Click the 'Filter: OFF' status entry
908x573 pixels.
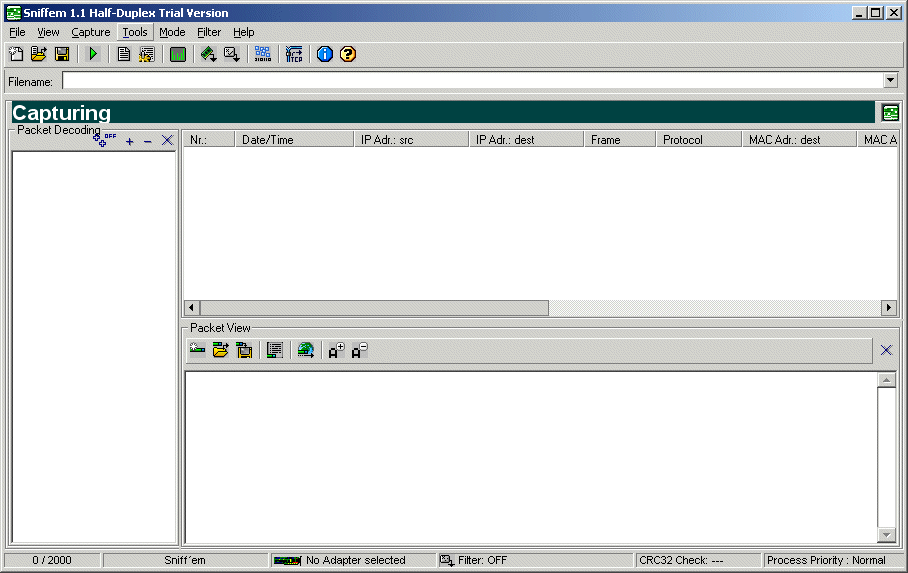point(482,560)
